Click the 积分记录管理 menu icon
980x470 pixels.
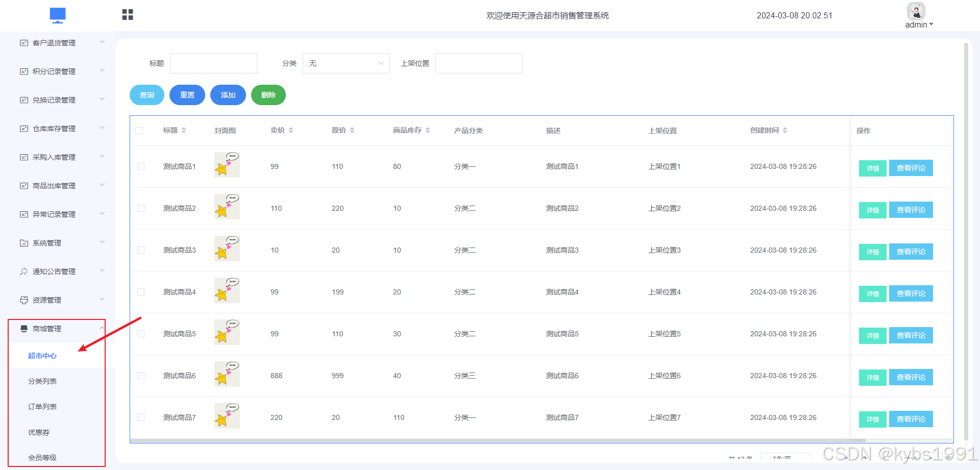coord(24,71)
